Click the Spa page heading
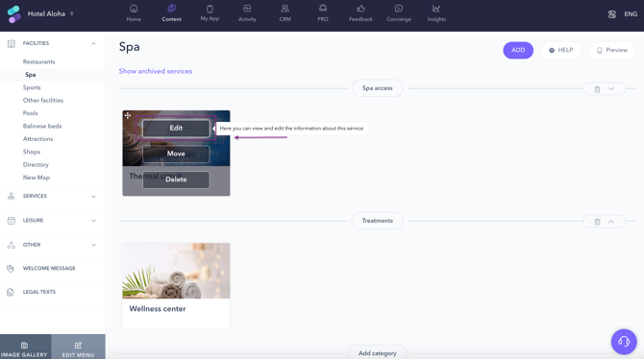Screen dimensions: 644x359 click(130, 47)
